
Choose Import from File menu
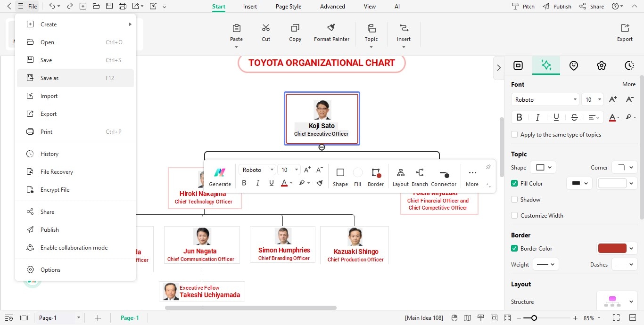(x=75, y=96)
